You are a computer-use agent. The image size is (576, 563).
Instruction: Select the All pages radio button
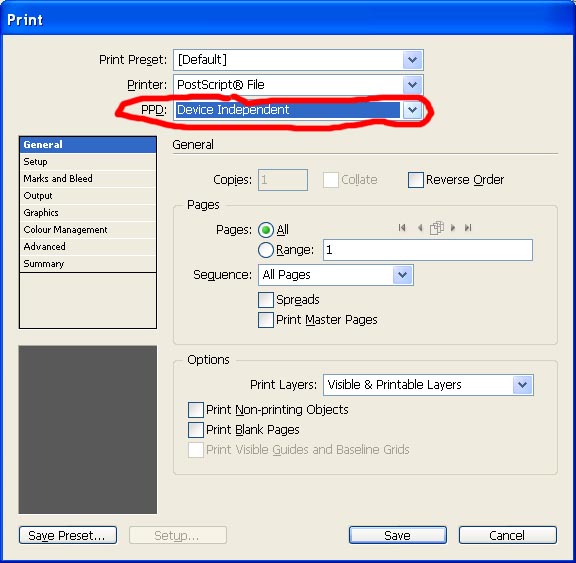[266, 230]
